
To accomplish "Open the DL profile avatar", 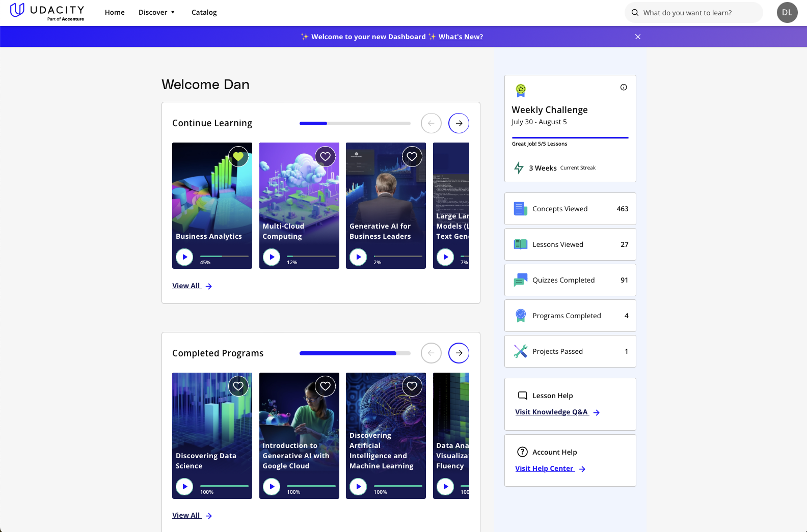I will click(x=787, y=13).
